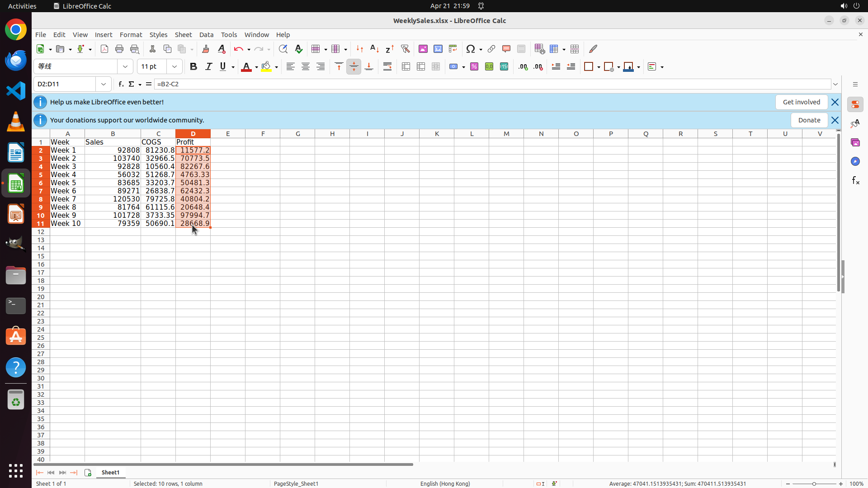This screenshot has height=488, width=868.
Task: Expand the Name Box dropdown arrow
Action: tap(104, 84)
